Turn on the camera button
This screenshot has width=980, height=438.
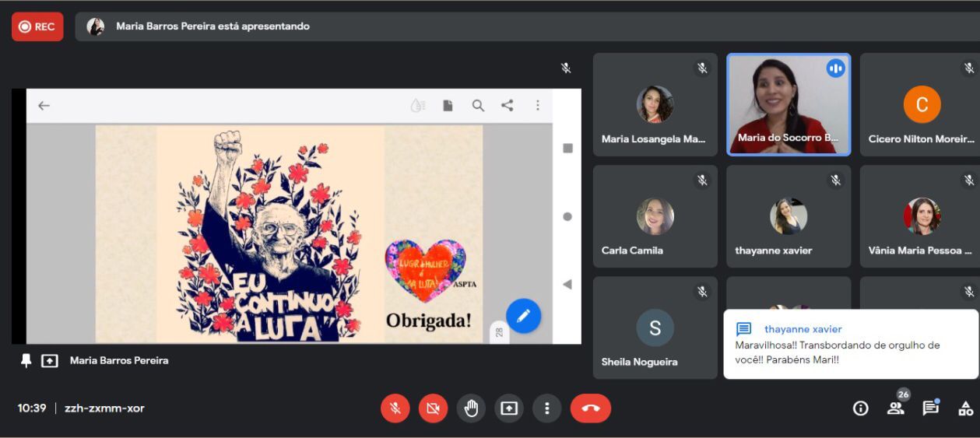434,408
